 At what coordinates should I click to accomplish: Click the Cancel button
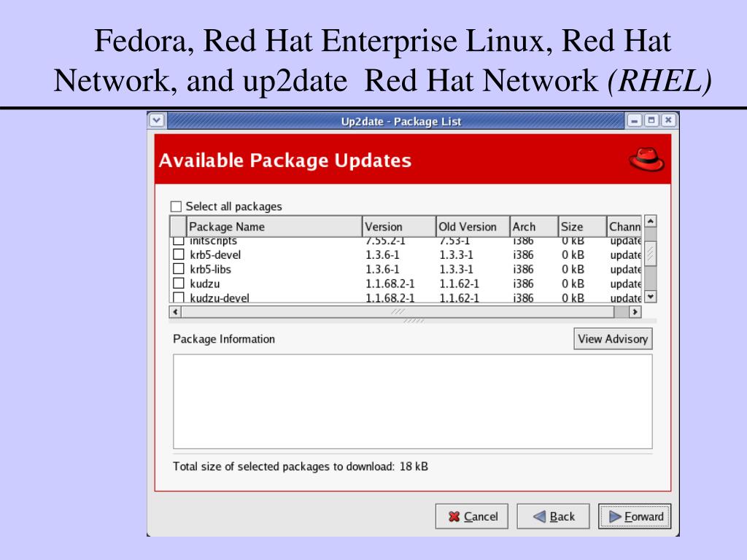[472, 516]
